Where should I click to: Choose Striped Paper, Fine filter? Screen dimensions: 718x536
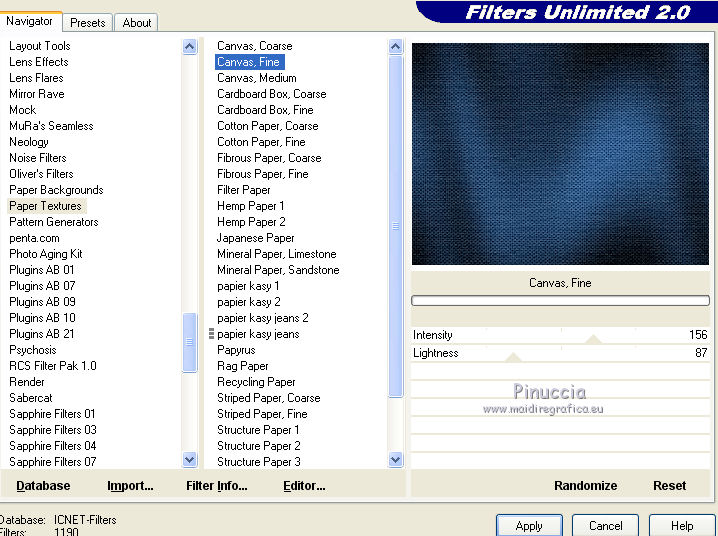(262, 414)
